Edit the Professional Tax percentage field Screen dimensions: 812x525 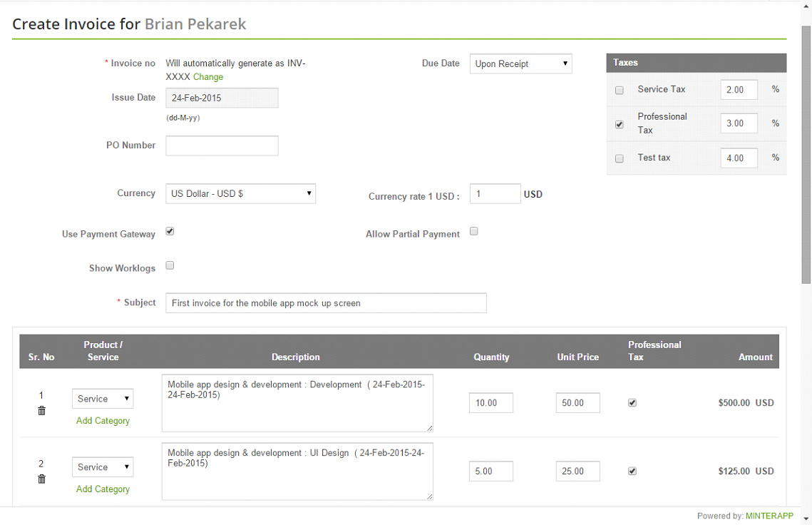(x=739, y=123)
